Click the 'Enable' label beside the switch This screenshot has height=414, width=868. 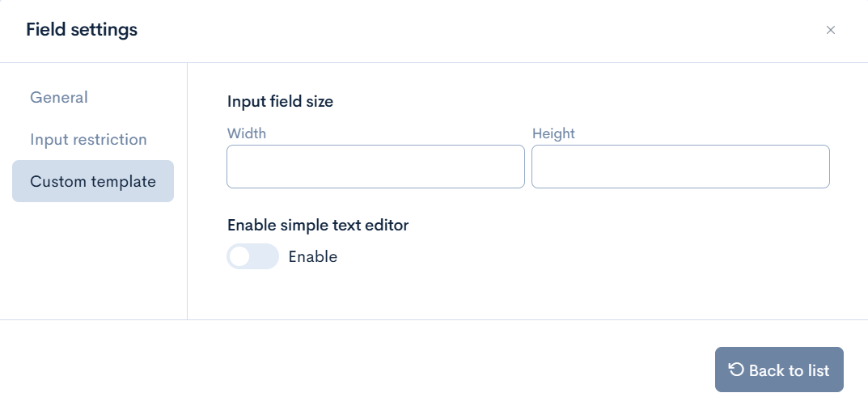(x=312, y=257)
